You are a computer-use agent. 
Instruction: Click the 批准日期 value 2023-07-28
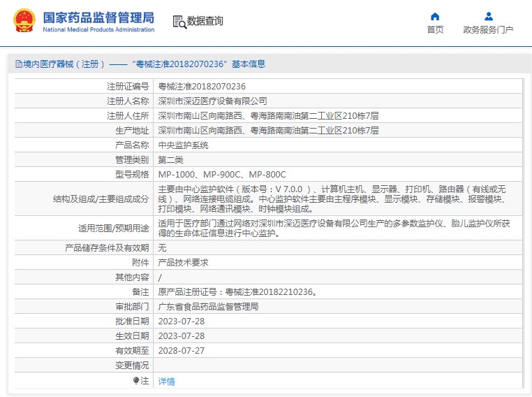pos(182,322)
